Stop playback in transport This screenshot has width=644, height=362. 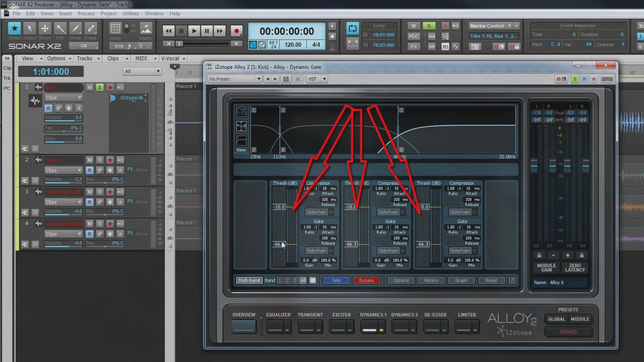tap(181, 31)
